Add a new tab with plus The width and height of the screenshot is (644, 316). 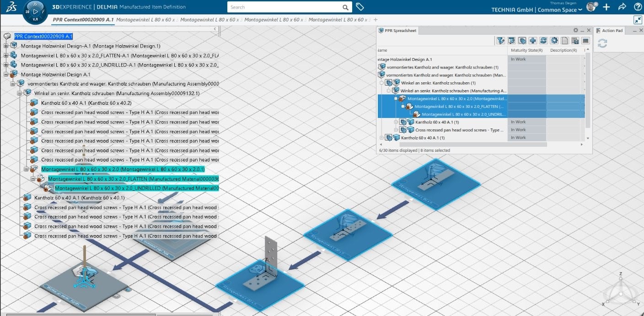tap(376, 20)
